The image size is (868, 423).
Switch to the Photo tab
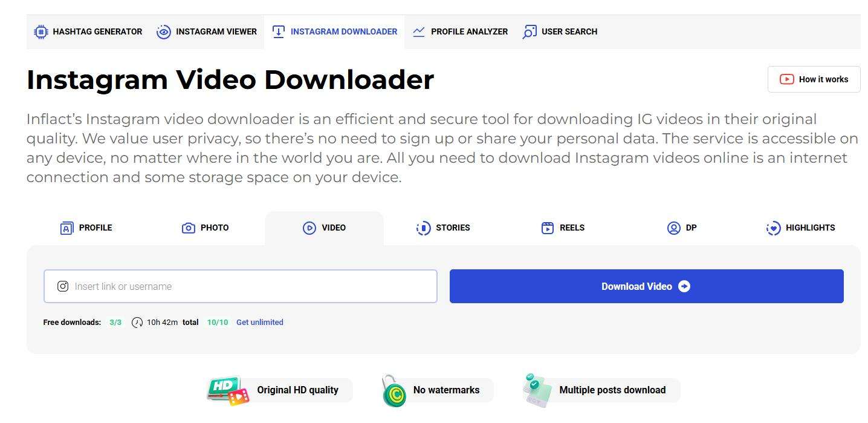[206, 228]
